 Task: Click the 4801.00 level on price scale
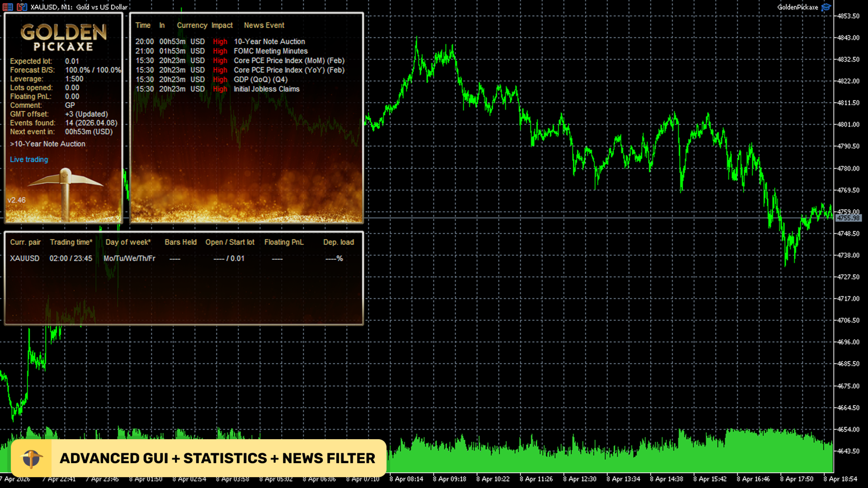848,124
